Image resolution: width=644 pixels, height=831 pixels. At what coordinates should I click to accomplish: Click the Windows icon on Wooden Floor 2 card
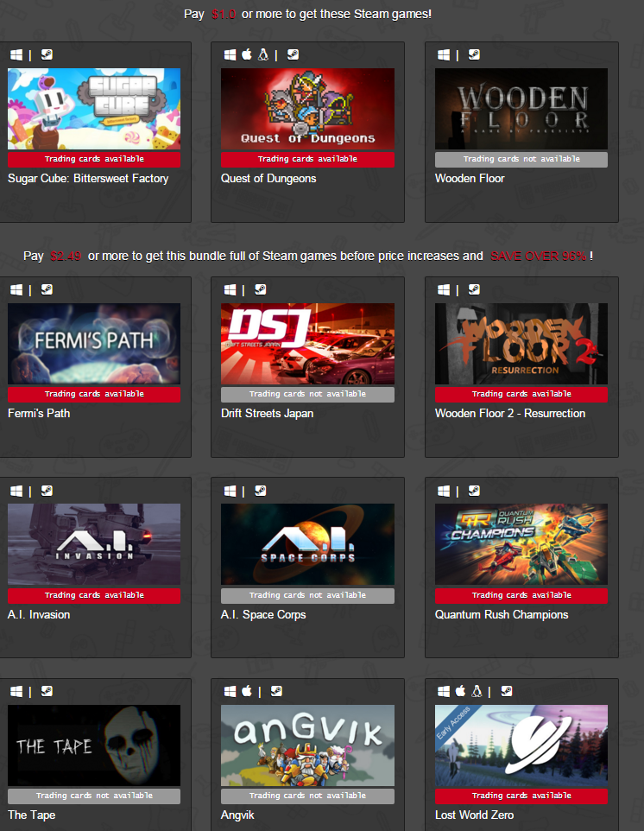tap(444, 289)
